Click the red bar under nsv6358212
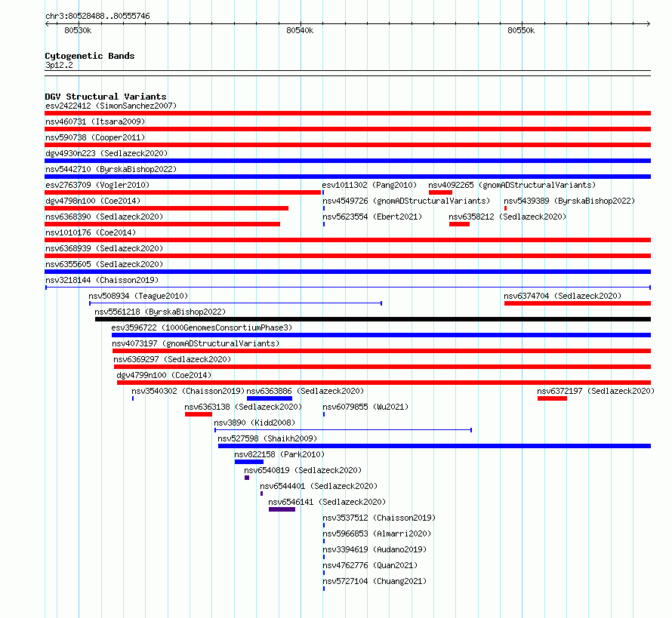672x618 pixels. tap(459, 224)
